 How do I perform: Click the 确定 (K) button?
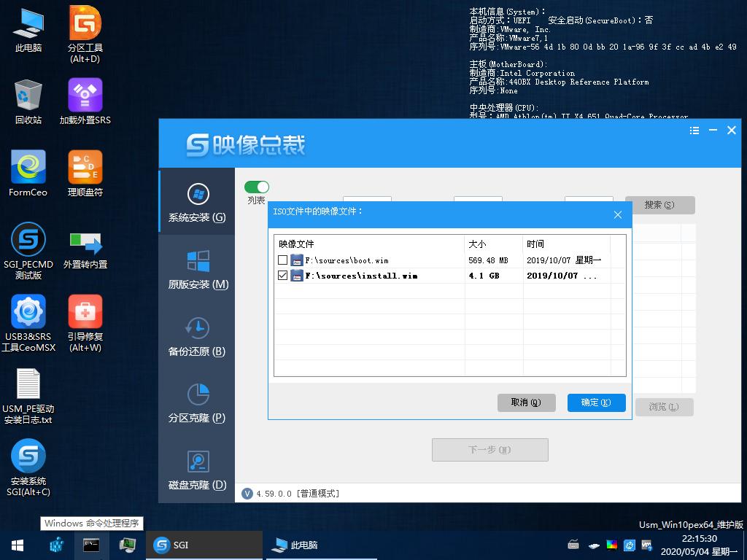click(596, 402)
